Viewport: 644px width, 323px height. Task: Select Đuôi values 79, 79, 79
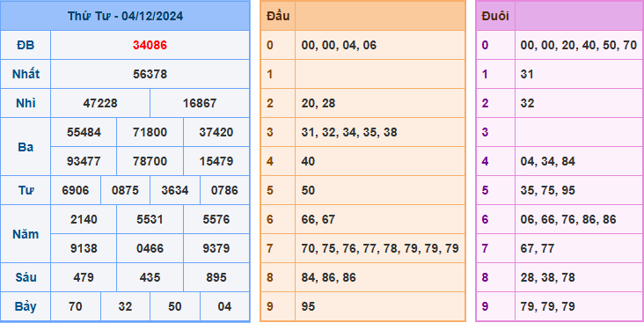[x=547, y=306]
